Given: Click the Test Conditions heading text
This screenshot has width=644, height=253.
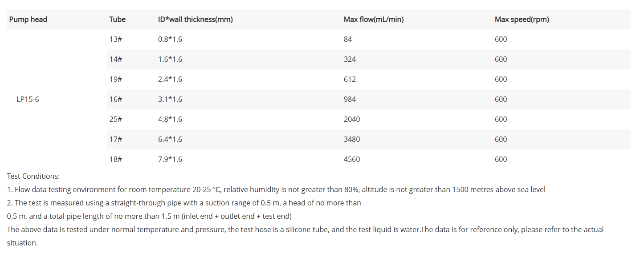Looking at the screenshot, I should pos(33,176).
